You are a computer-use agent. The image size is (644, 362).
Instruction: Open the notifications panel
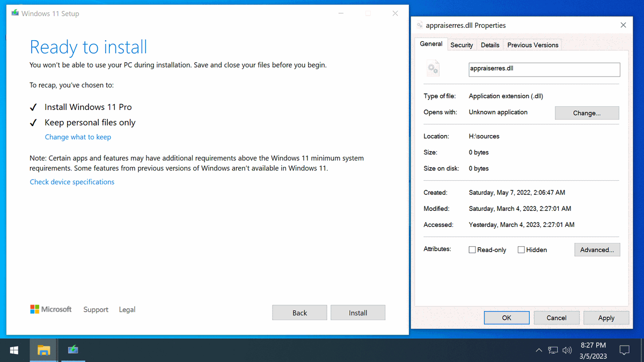(x=624, y=349)
